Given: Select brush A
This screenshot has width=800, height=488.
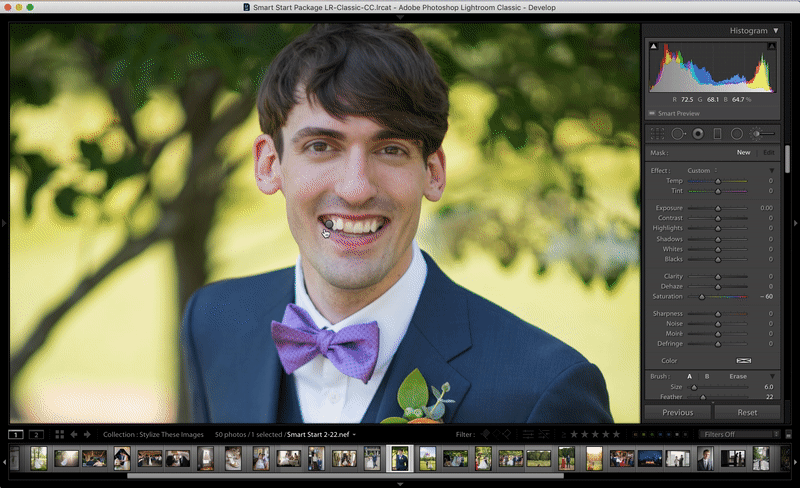Looking at the screenshot, I should point(689,376).
